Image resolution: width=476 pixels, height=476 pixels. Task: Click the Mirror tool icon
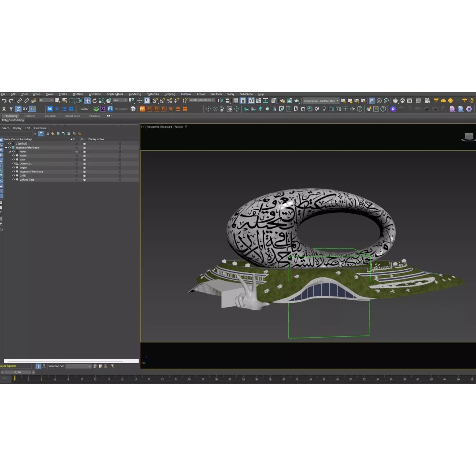[220, 100]
